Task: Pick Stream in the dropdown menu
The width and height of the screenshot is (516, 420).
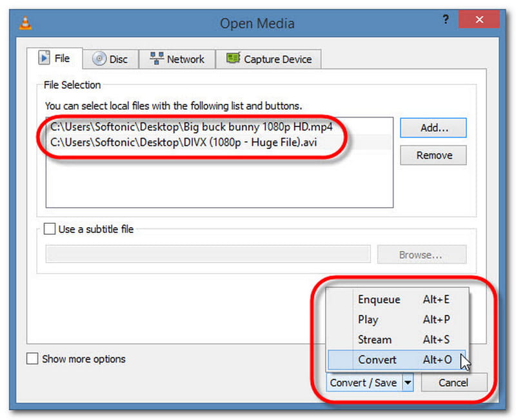Action: point(374,339)
